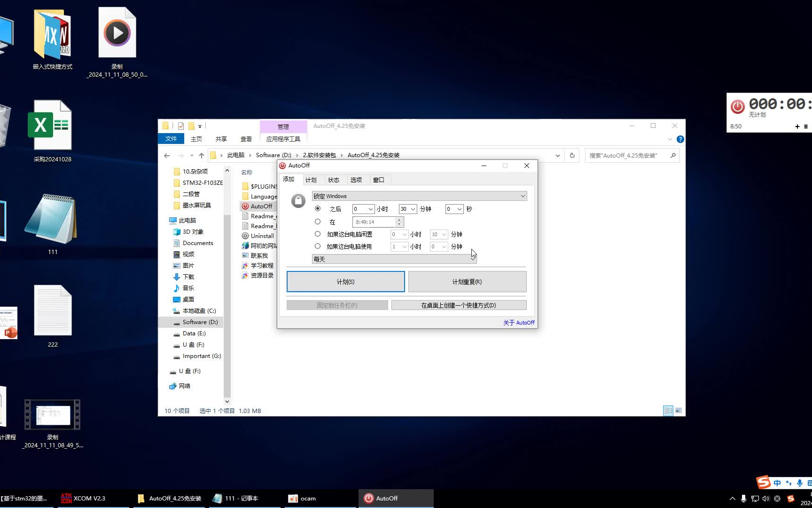Click the back arrow in Explorer
812x508 pixels.
tap(167, 155)
